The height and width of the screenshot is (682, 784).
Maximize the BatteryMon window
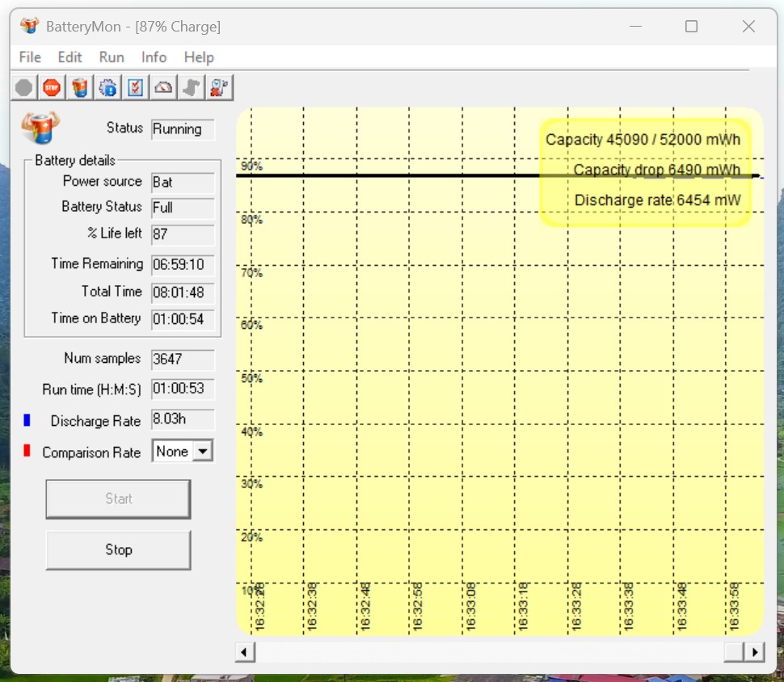pyautogui.click(x=692, y=26)
